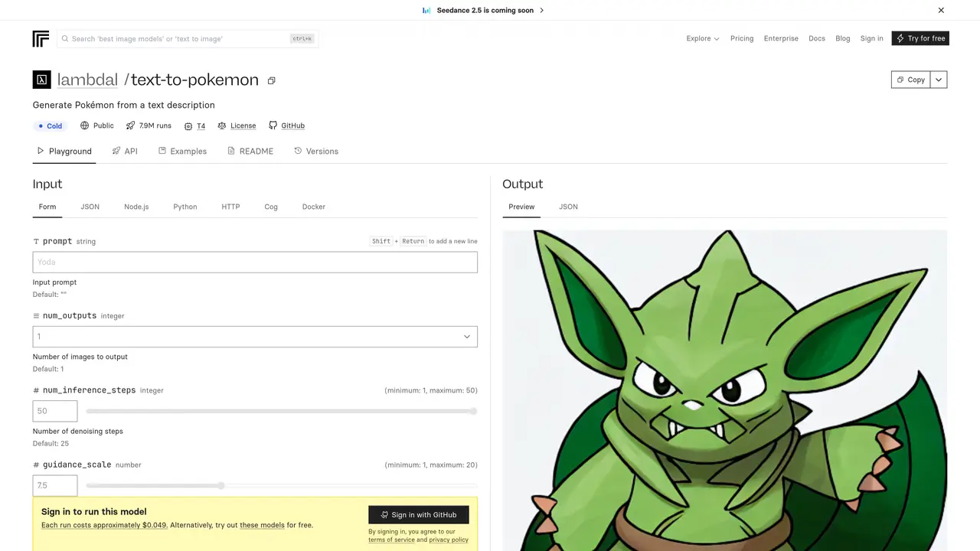Open the T4 hardware link
This screenshot has height=551, width=980.
coord(201,126)
